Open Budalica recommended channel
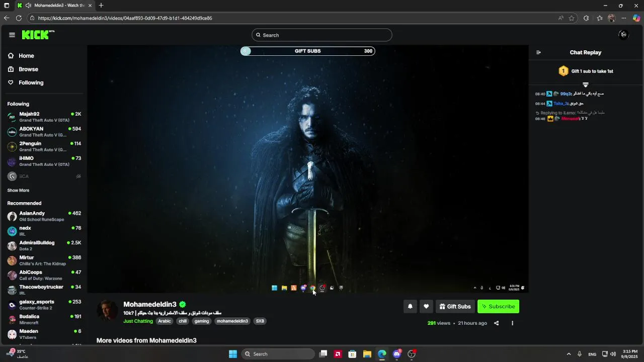This screenshot has height=362, width=644. (44, 319)
